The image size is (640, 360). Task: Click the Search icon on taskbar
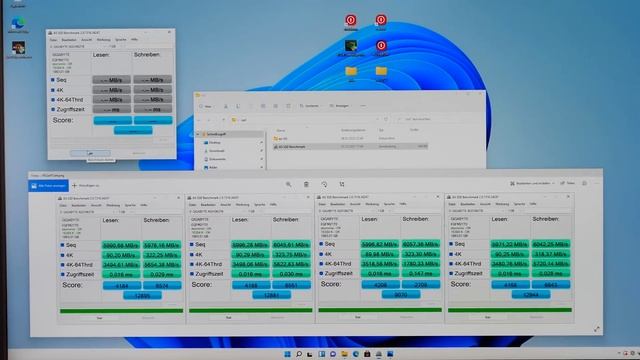299,353
